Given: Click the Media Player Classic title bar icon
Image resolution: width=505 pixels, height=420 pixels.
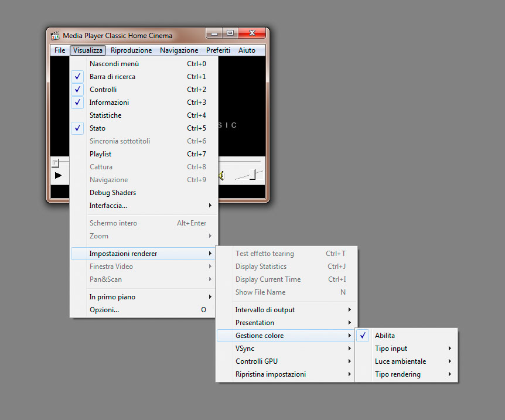Looking at the screenshot, I should pos(55,35).
